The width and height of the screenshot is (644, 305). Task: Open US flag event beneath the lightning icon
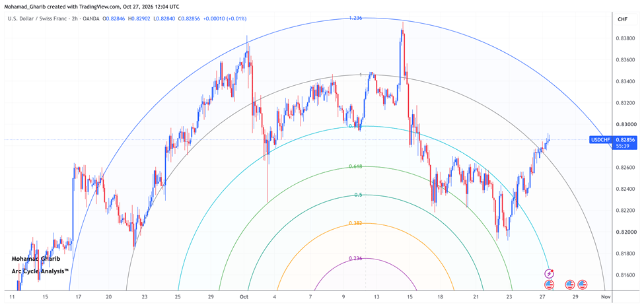(549, 284)
